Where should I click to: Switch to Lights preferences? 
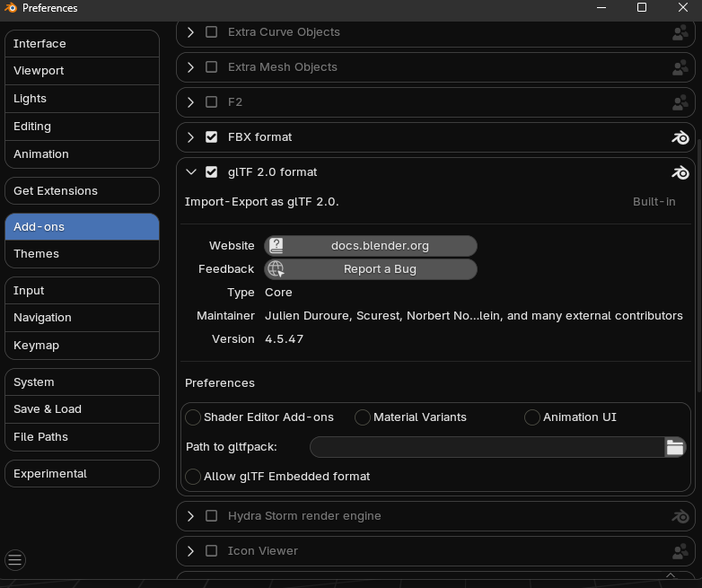[82, 99]
